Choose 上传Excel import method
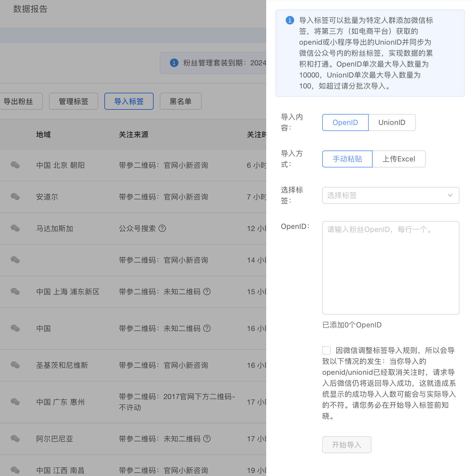The width and height of the screenshot is (474, 476). coord(399,159)
